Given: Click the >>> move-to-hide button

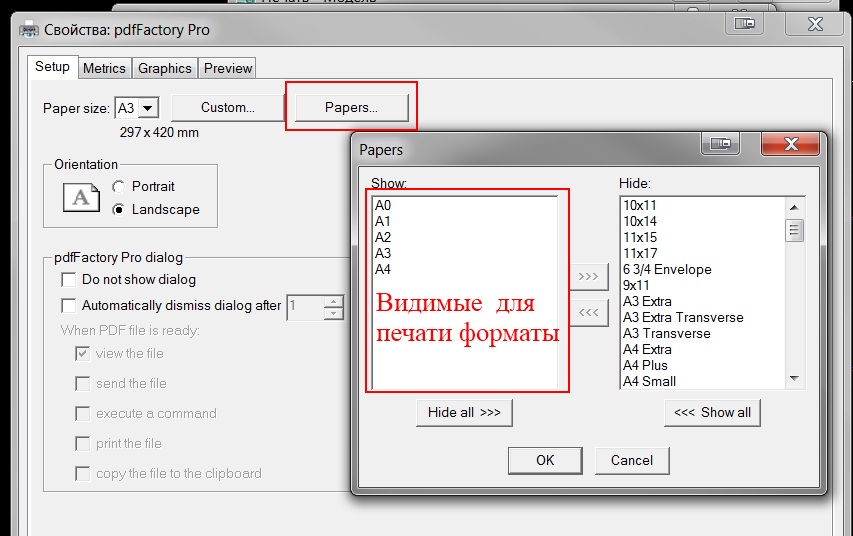Looking at the screenshot, I should coord(589,276).
